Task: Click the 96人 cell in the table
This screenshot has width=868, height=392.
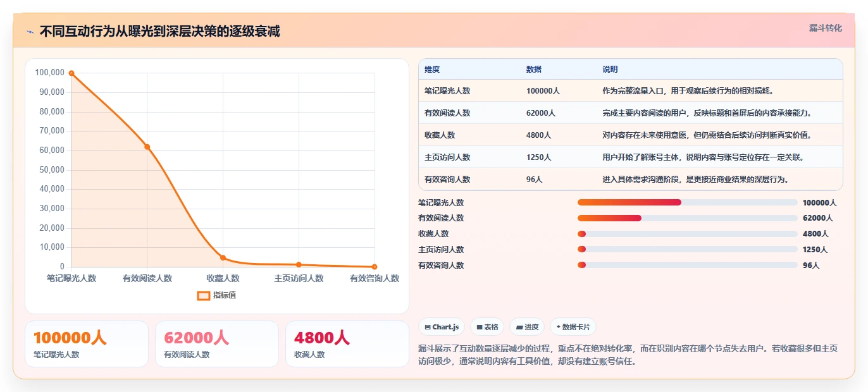Action: pyautogui.click(x=534, y=180)
